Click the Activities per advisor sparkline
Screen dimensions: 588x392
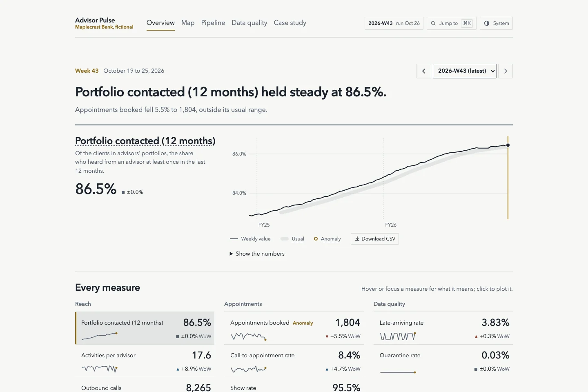click(x=99, y=369)
